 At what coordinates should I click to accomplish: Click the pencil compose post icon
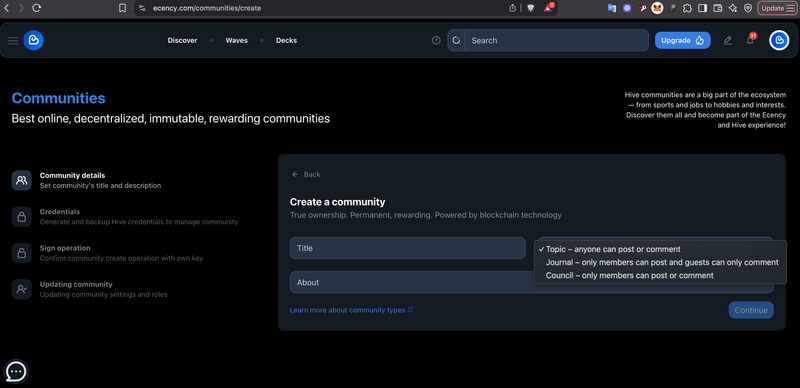tap(728, 40)
